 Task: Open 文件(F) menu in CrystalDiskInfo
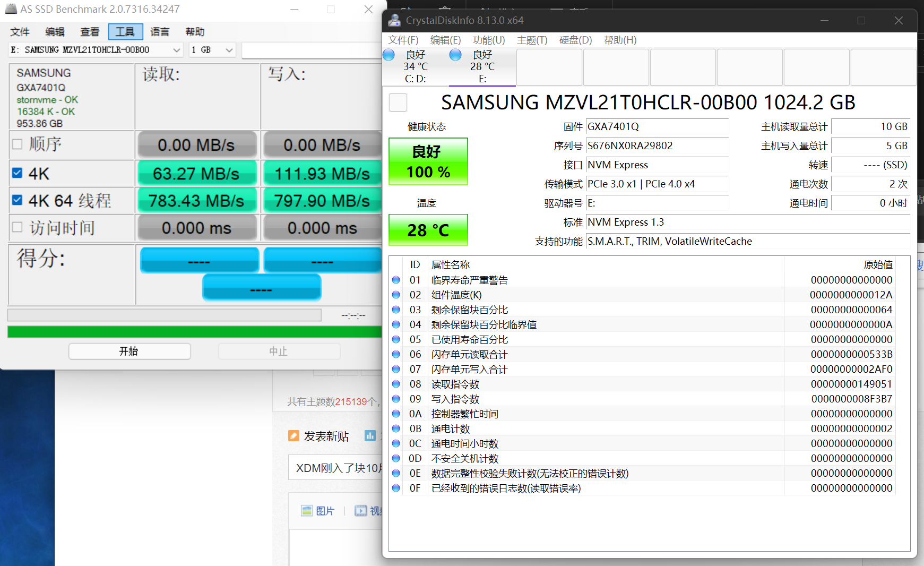coord(403,40)
